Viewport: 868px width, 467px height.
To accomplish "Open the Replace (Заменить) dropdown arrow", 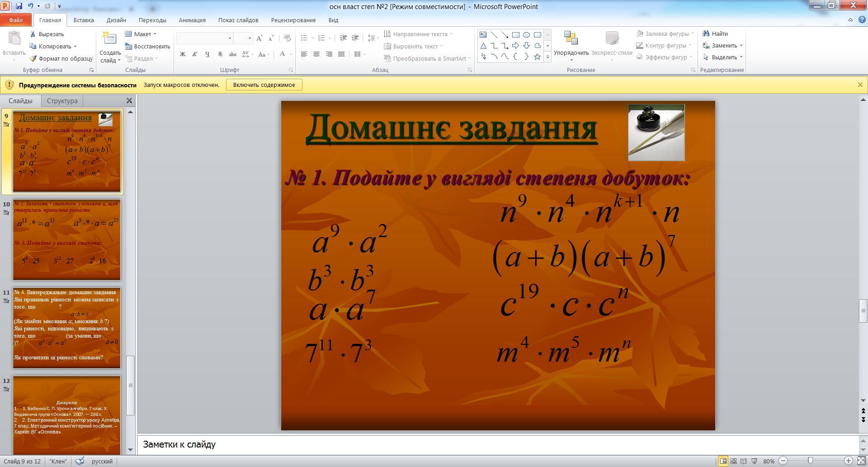I will 741,45.
